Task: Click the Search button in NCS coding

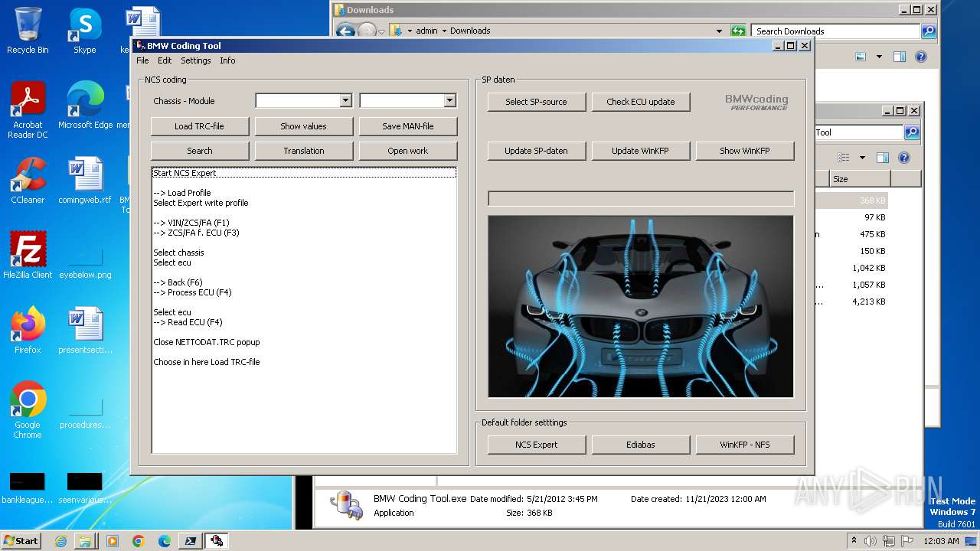Action: [x=199, y=151]
